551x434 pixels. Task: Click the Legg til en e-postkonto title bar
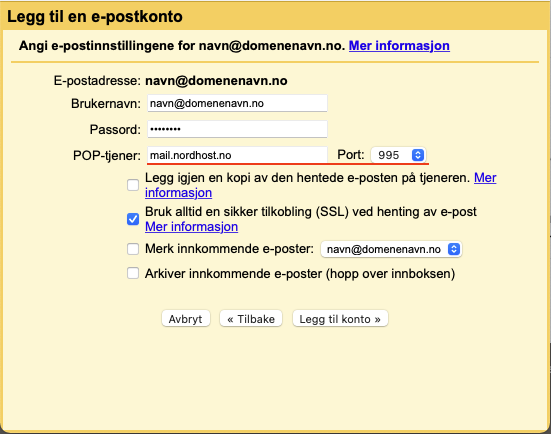(x=276, y=16)
